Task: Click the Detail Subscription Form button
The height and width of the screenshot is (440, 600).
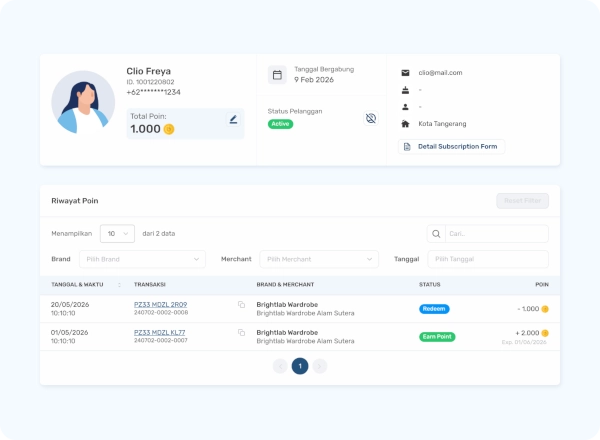Action: pyautogui.click(x=452, y=147)
